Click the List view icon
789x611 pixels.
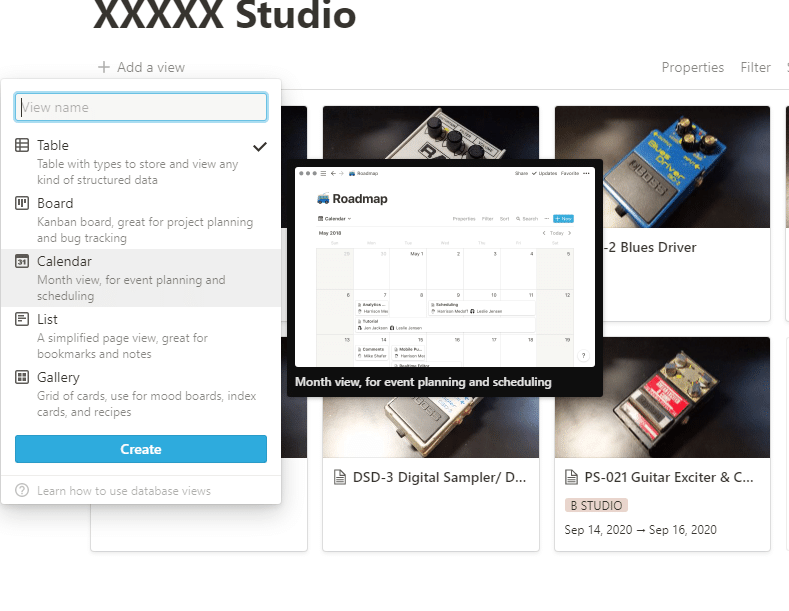22,319
